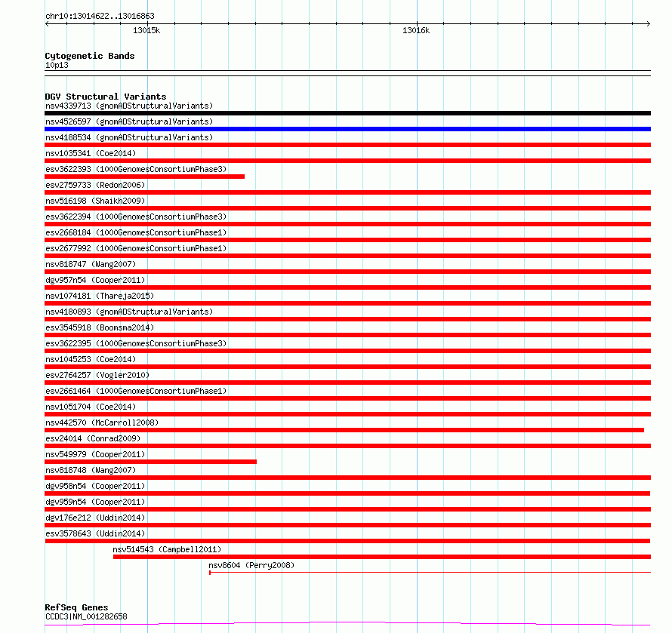Click dgv957n54 (Cooper2011) label

click(95, 280)
